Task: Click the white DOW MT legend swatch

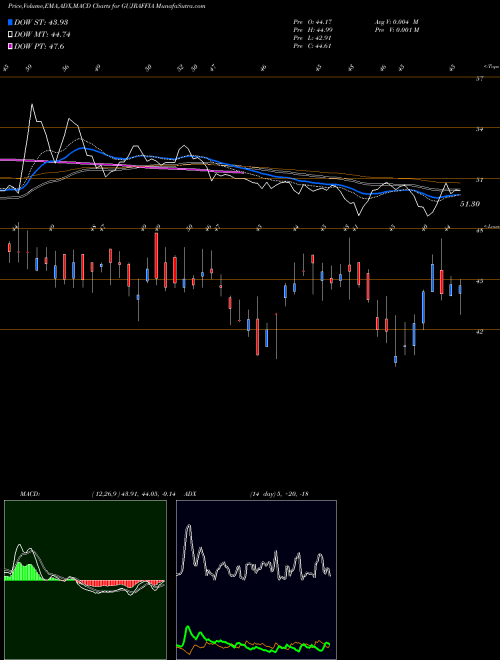Action: (10, 35)
